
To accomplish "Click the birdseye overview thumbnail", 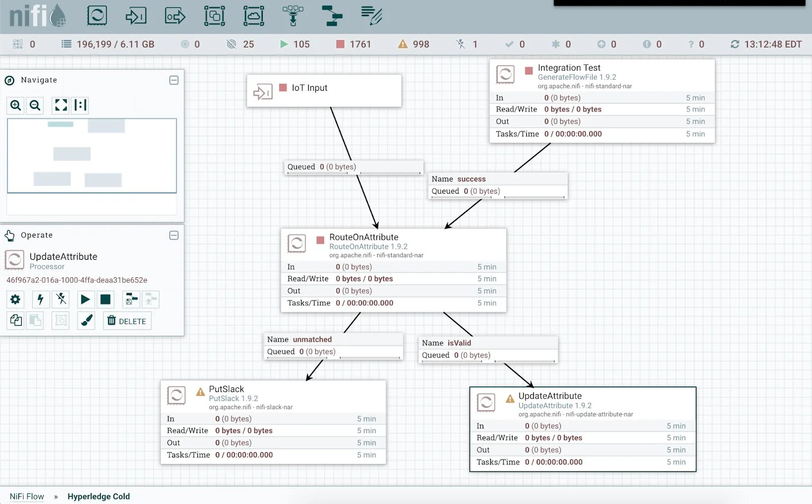I will [92, 156].
